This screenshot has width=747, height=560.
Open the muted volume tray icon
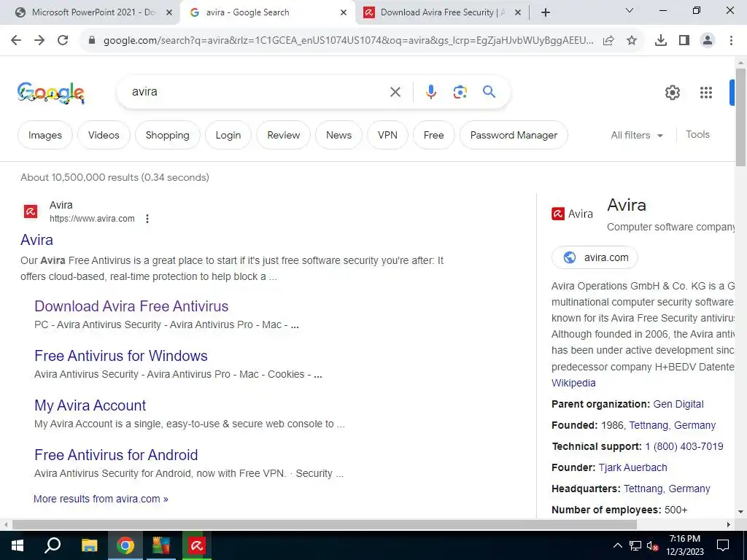(x=653, y=545)
